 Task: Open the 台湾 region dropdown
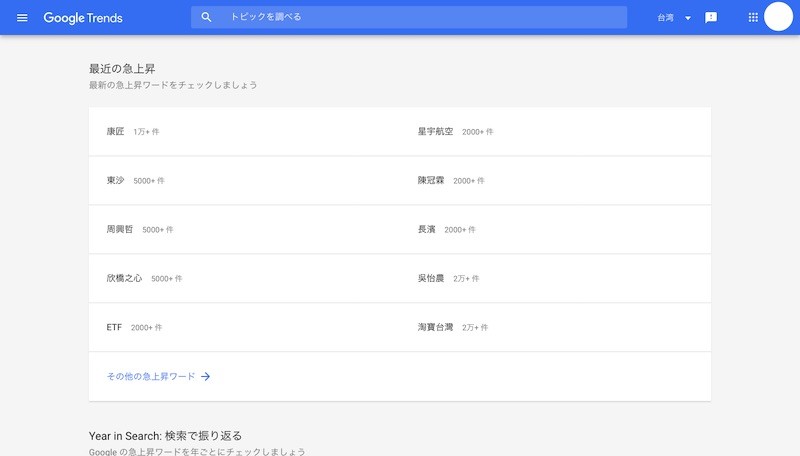(x=673, y=18)
